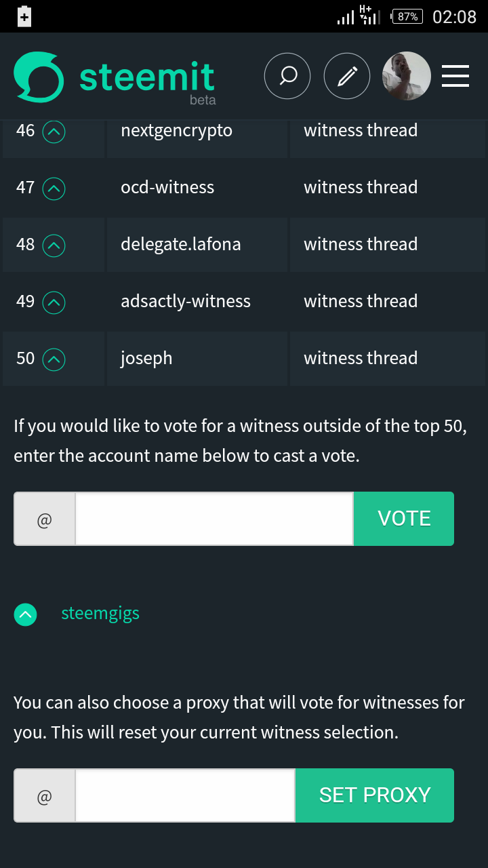Toggle vote for delegate.lafona
This screenshot has height=868, width=488.
click(54, 245)
